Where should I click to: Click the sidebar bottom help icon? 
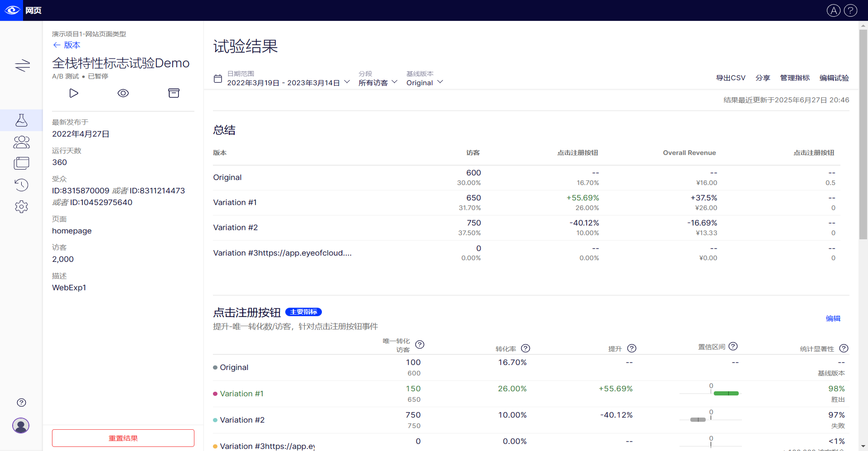pyautogui.click(x=21, y=403)
